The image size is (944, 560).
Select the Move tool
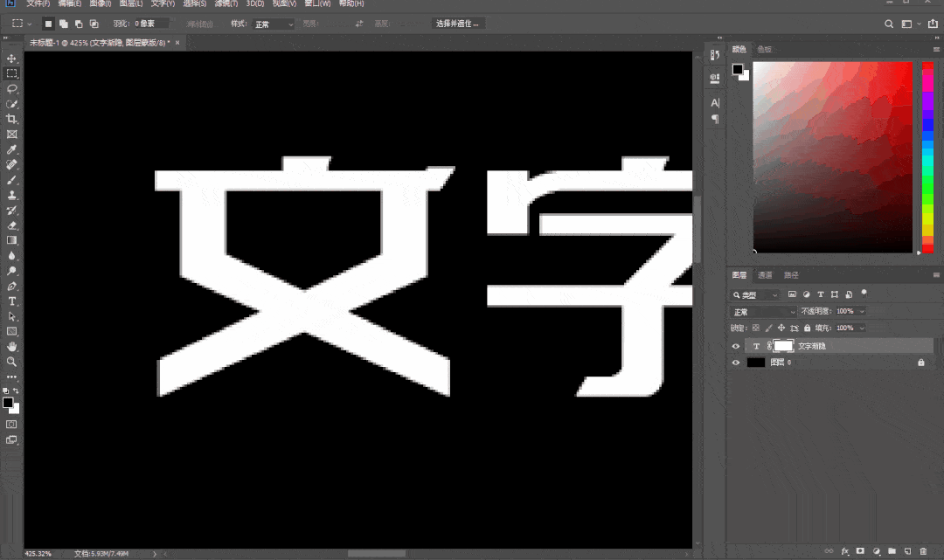(x=11, y=59)
